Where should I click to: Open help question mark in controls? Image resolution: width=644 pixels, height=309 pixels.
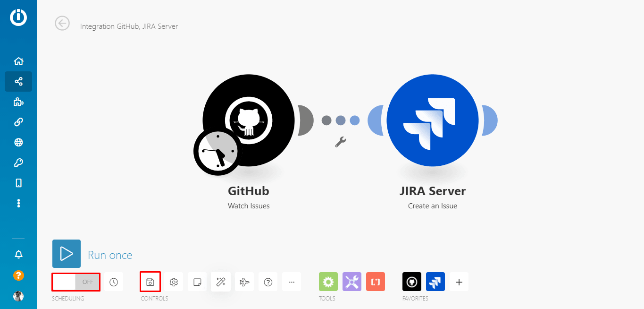point(268,282)
